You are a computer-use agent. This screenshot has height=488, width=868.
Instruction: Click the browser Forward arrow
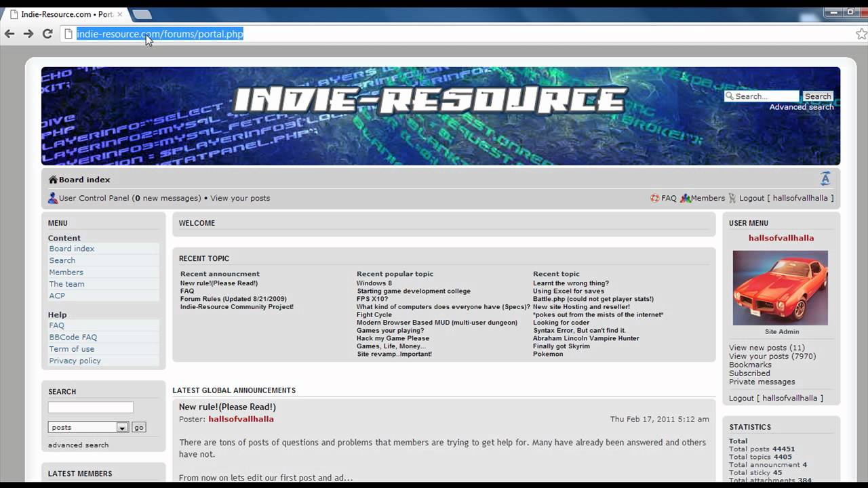tap(28, 34)
